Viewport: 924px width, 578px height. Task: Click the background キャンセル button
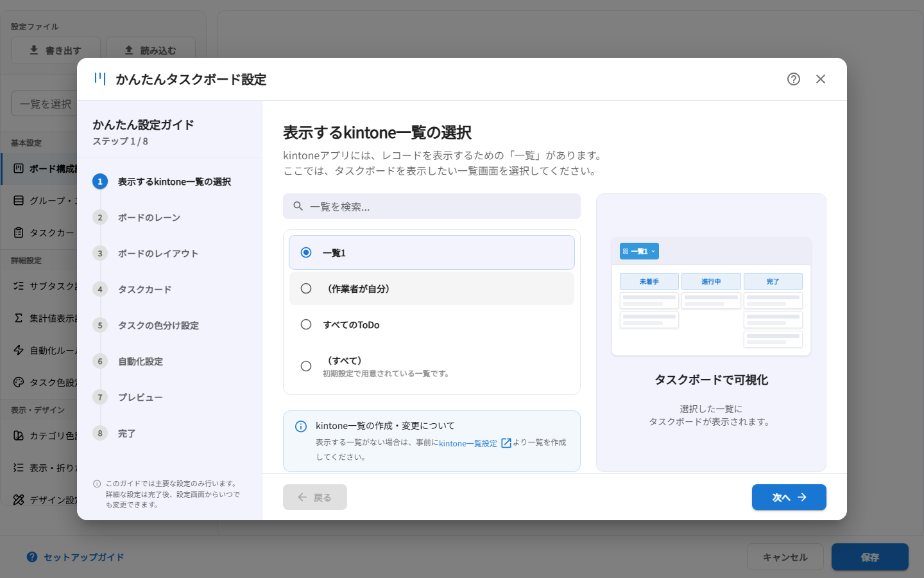coord(785,557)
